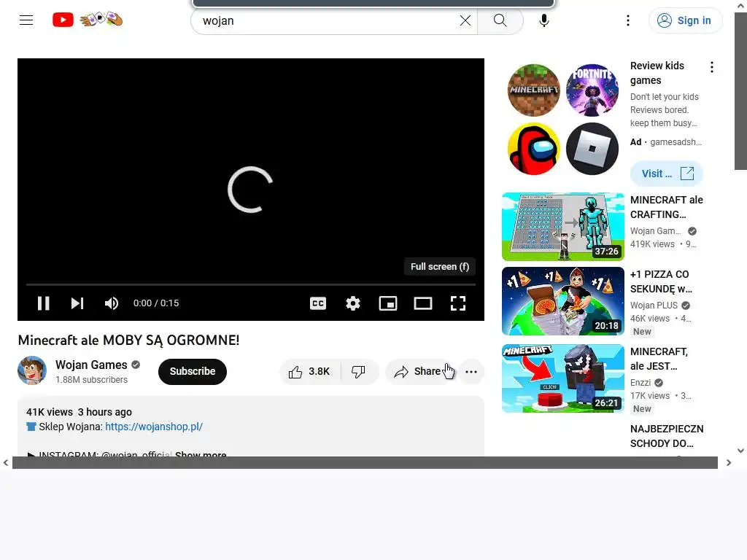
Task: Open the Wojan Games channel avatar
Action: point(32,370)
